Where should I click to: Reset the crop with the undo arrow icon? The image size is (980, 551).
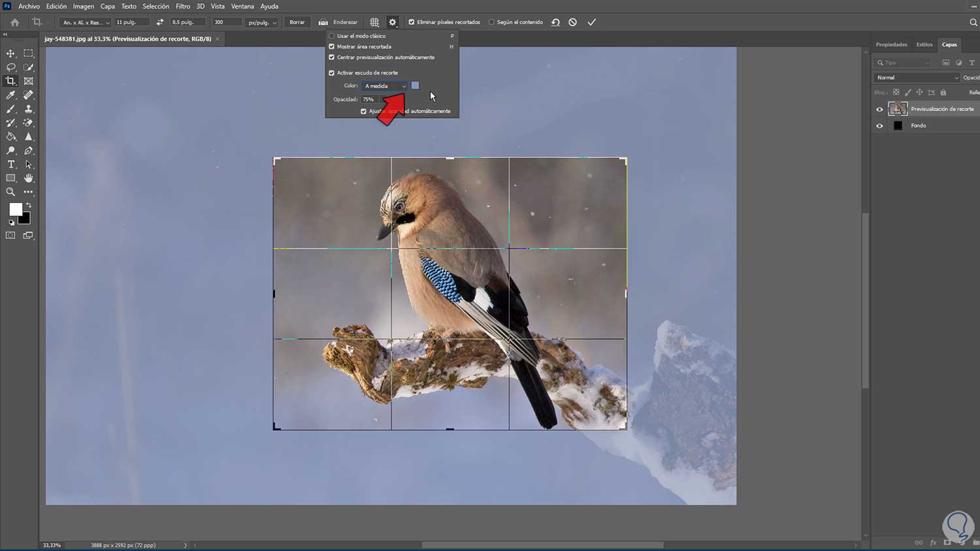click(x=555, y=22)
